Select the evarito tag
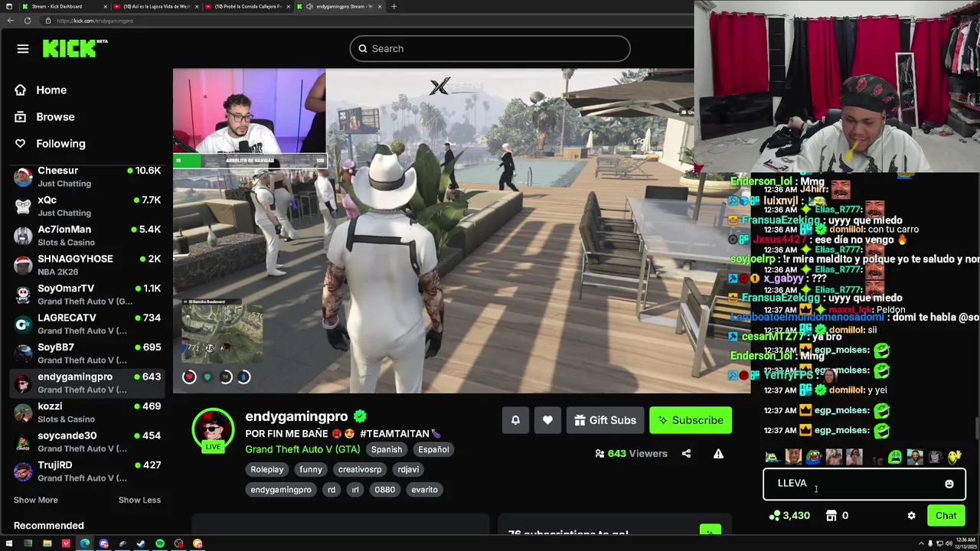 (x=424, y=490)
